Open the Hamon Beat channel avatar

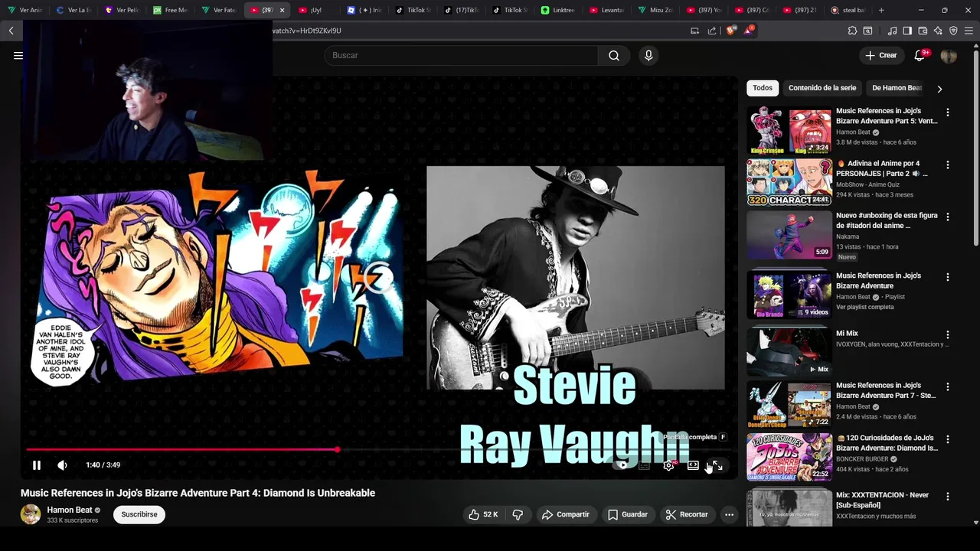[x=31, y=514]
